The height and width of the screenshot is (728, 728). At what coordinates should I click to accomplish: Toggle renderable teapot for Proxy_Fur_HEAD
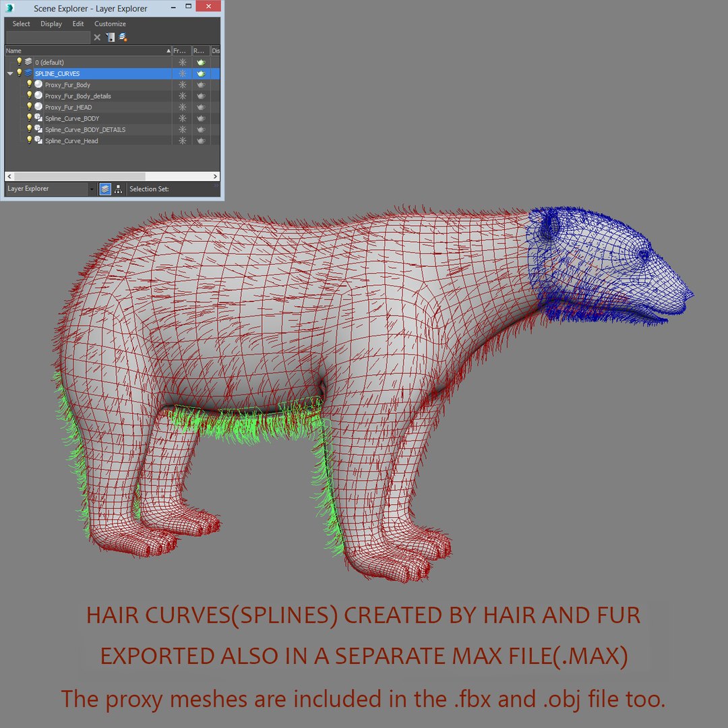201,107
